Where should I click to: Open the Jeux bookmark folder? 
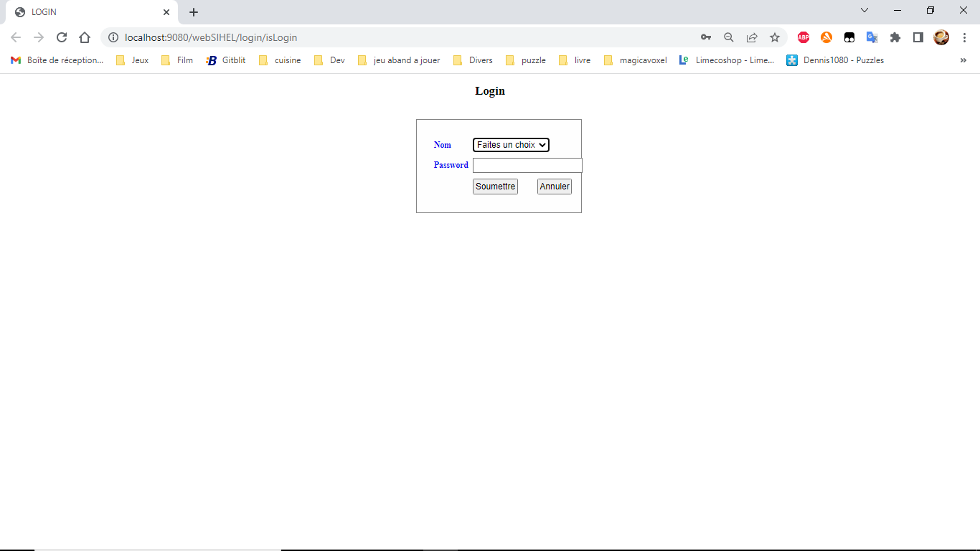tap(133, 60)
